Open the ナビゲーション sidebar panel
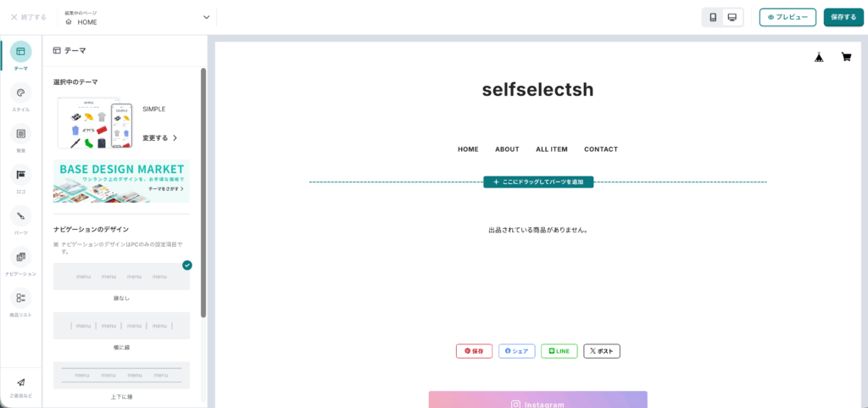This screenshot has height=408, width=868. tap(21, 257)
